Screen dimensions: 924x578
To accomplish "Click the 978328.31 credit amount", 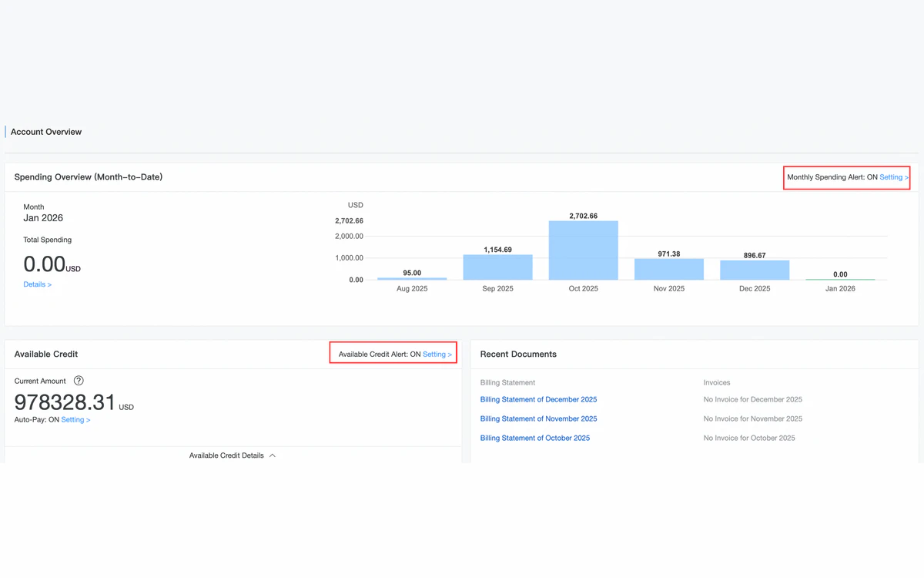I will point(65,402).
